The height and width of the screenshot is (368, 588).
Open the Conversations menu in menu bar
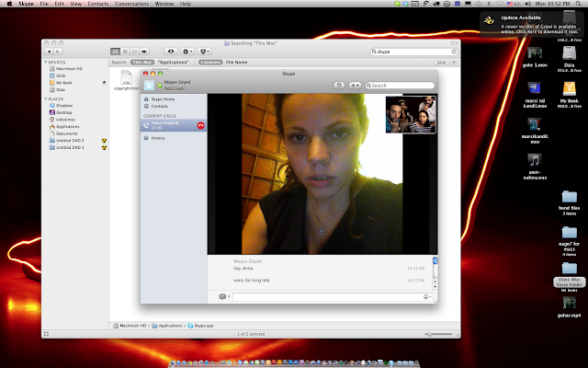tap(132, 4)
